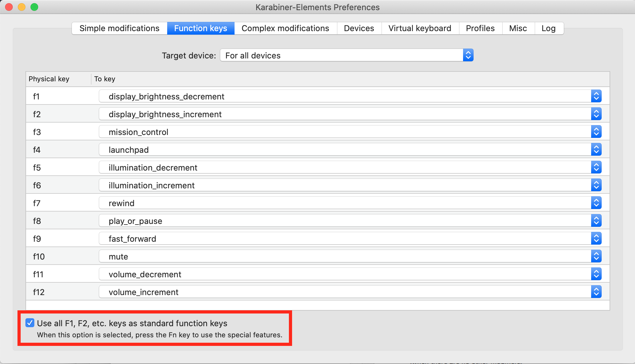Open the f6 illumination_increment dropdown
Viewport: 635px width, 364px height.
coord(350,185)
